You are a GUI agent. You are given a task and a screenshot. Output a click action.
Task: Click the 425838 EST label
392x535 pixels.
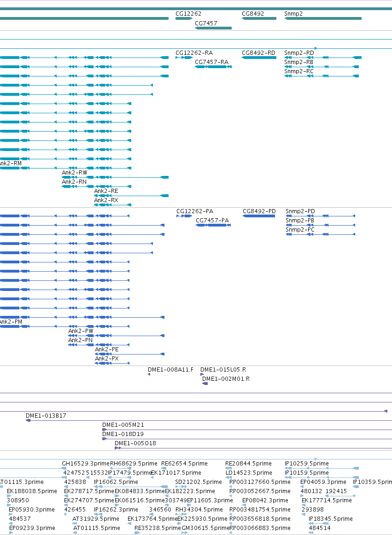coord(75,482)
